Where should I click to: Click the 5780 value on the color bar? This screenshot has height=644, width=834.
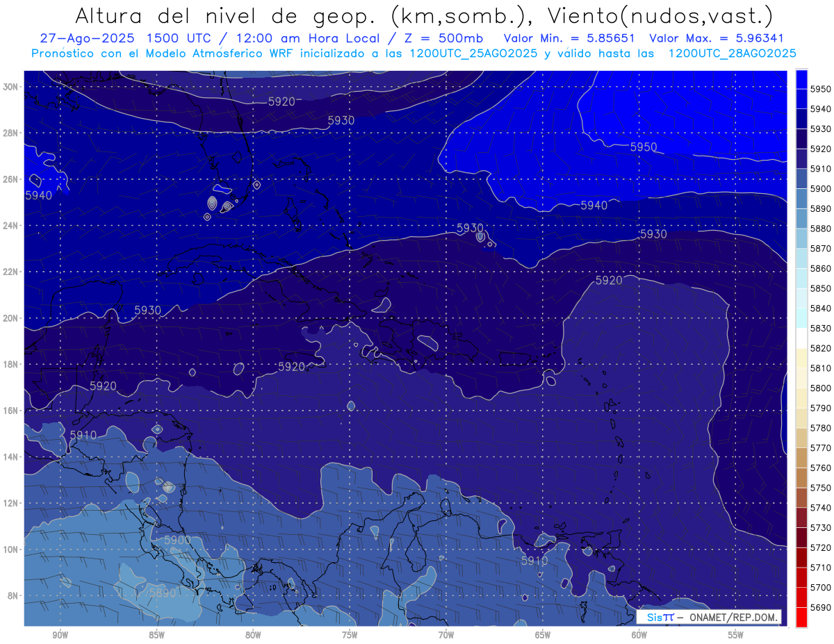coord(820,427)
